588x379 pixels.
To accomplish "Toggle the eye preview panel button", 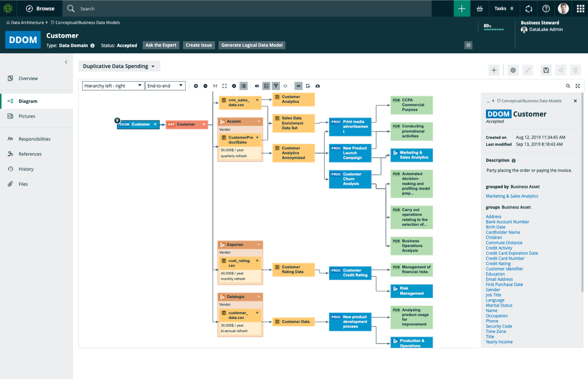I will 298,86.
